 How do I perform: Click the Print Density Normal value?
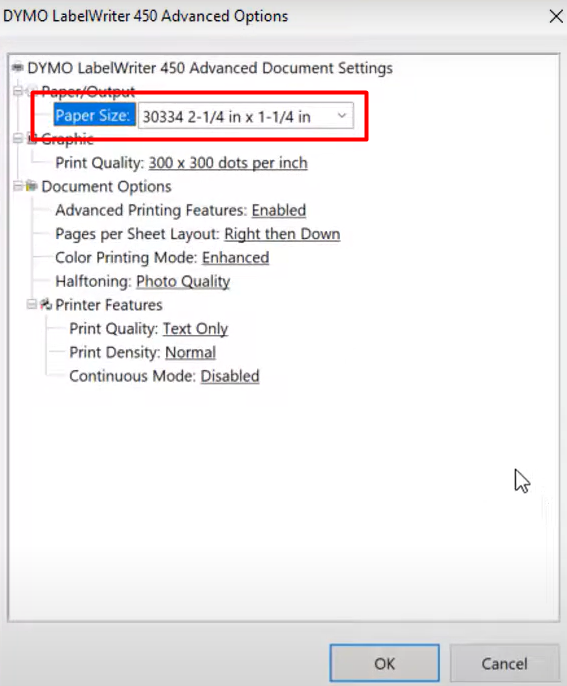click(190, 352)
